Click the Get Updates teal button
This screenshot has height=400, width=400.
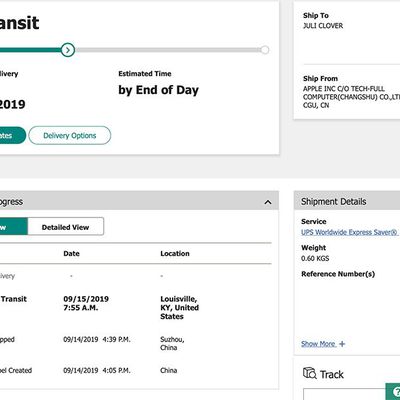(13, 135)
